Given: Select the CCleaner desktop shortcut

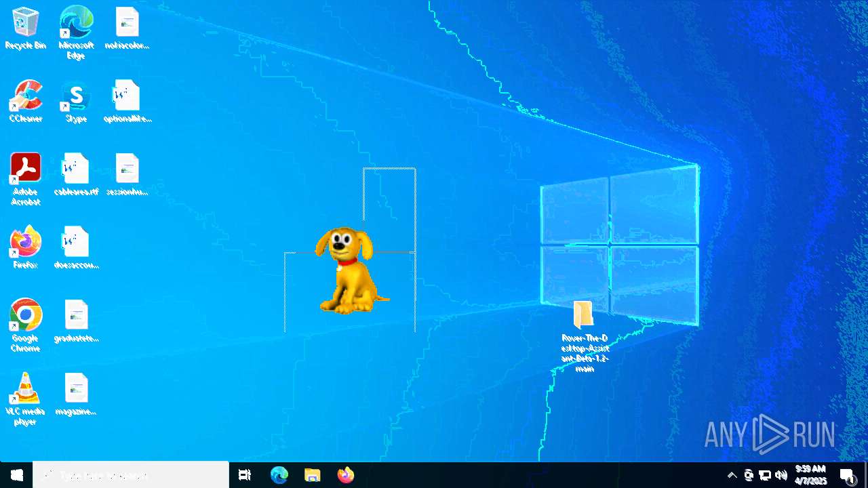Looking at the screenshot, I should (26, 102).
